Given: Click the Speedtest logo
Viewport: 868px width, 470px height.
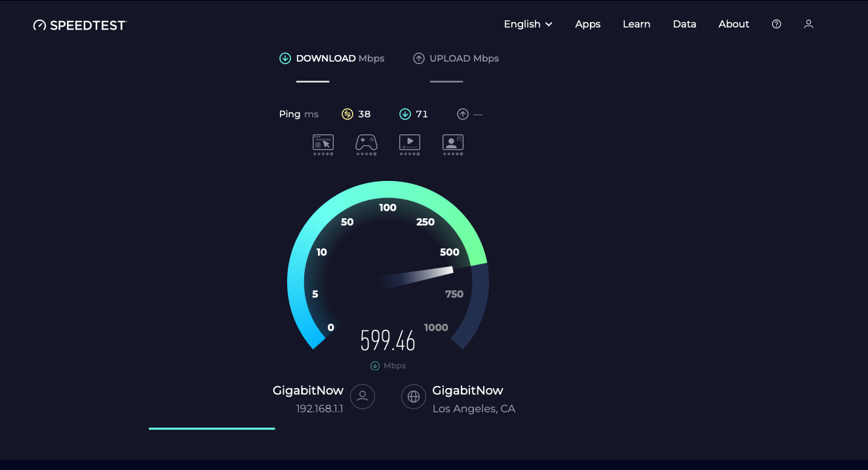Looking at the screenshot, I should click(x=79, y=25).
